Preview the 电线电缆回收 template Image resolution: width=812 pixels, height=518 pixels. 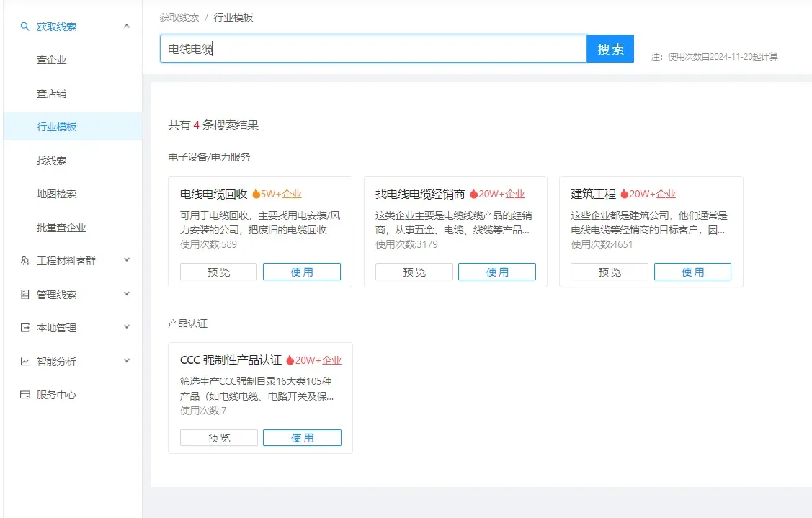pyautogui.click(x=218, y=272)
